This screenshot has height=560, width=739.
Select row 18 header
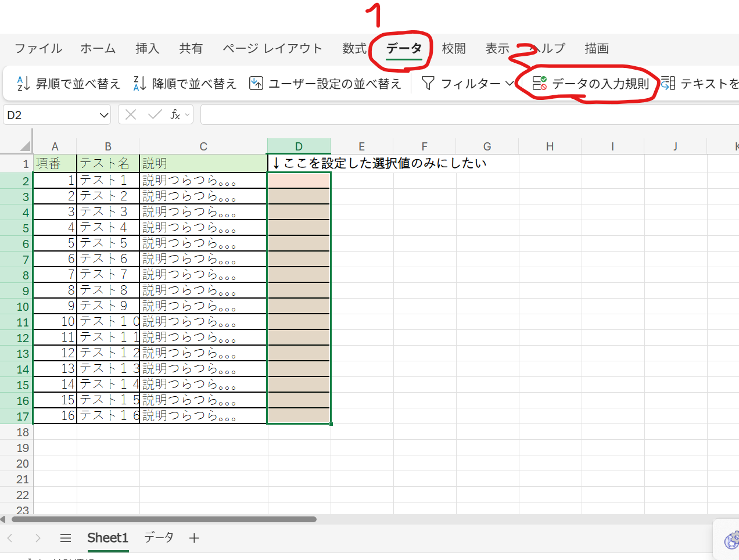coord(16,432)
